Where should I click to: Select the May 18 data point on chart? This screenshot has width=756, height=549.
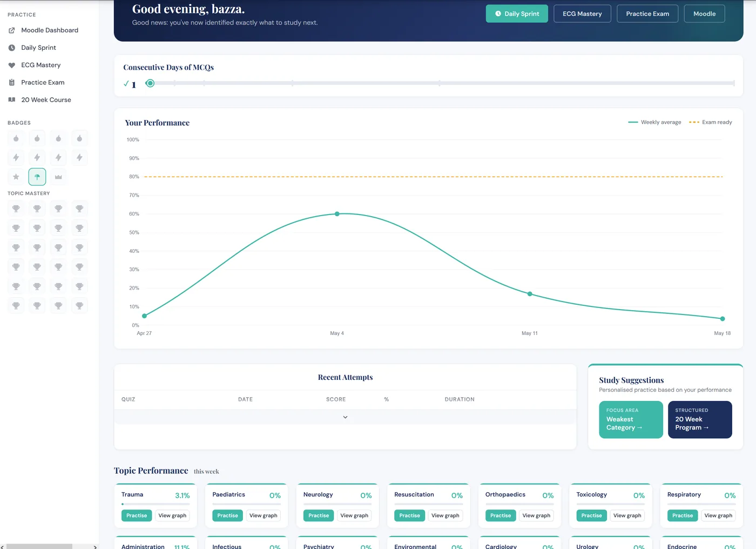(x=723, y=319)
